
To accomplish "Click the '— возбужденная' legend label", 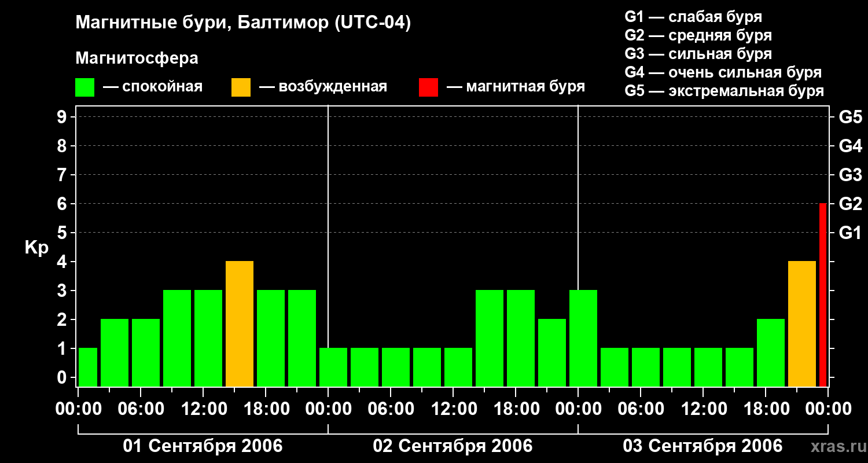I will click(x=323, y=87).
